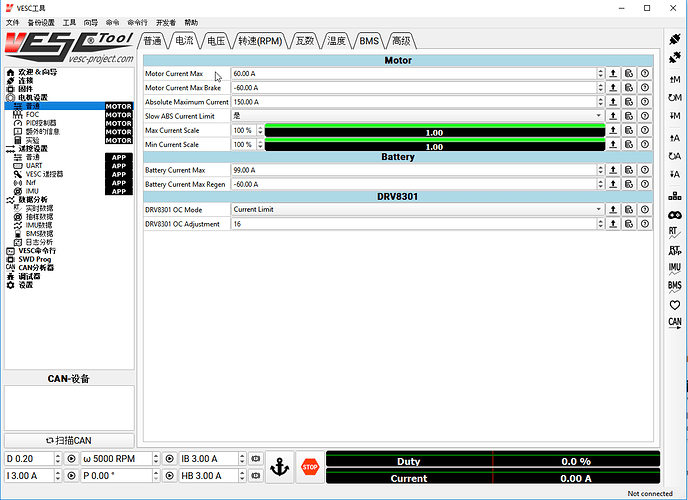Toggle the BMS data icon

pyautogui.click(x=675, y=286)
